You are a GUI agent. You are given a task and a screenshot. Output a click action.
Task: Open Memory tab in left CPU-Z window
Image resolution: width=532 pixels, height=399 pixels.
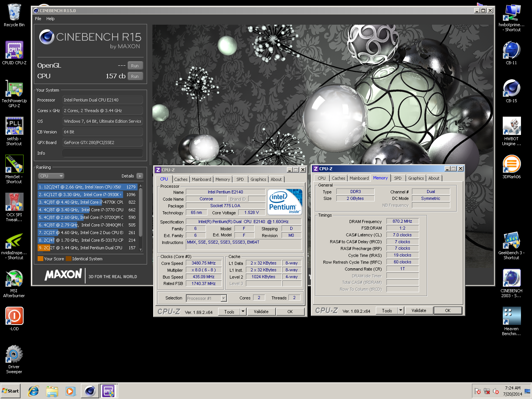tap(223, 179)
